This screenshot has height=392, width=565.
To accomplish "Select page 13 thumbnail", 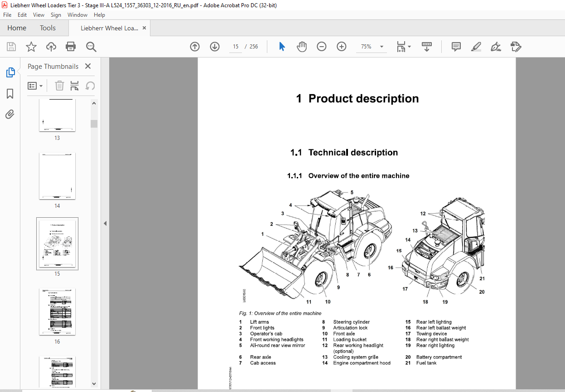I will click(x=57, y=115).
